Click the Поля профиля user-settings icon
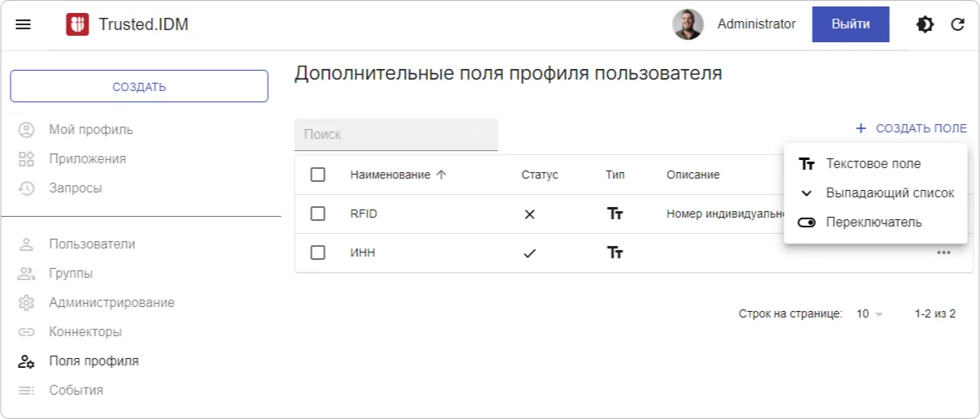 26,361
